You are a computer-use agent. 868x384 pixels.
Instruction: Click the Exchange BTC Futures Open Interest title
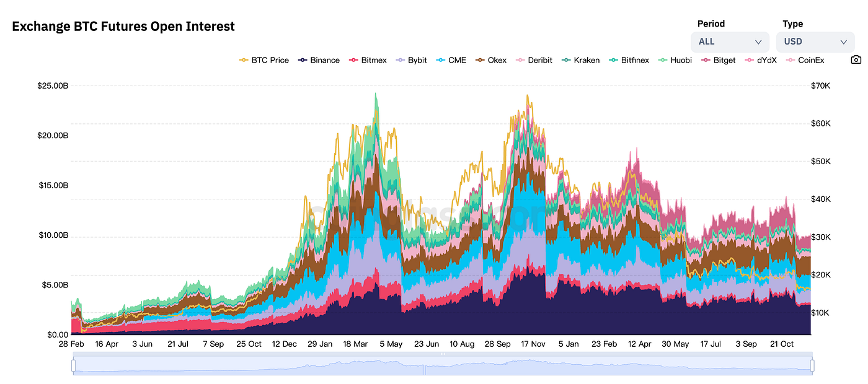click(123, 26)
